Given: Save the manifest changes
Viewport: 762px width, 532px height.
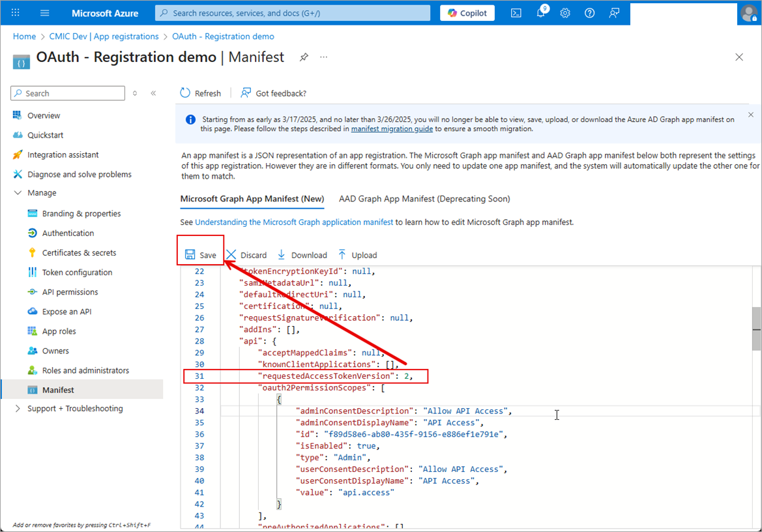Looking at the screenshot, I should click(x=201, y=255).
